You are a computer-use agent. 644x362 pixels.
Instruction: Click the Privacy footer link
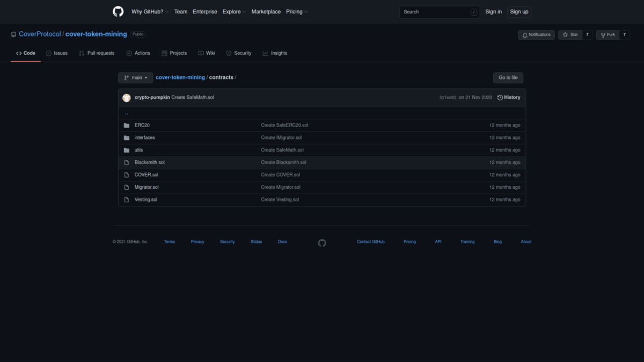pyautogui.click(x=197, y=242)
